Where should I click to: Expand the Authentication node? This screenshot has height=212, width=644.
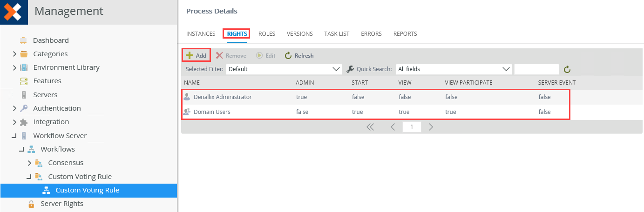coord(15,108)
